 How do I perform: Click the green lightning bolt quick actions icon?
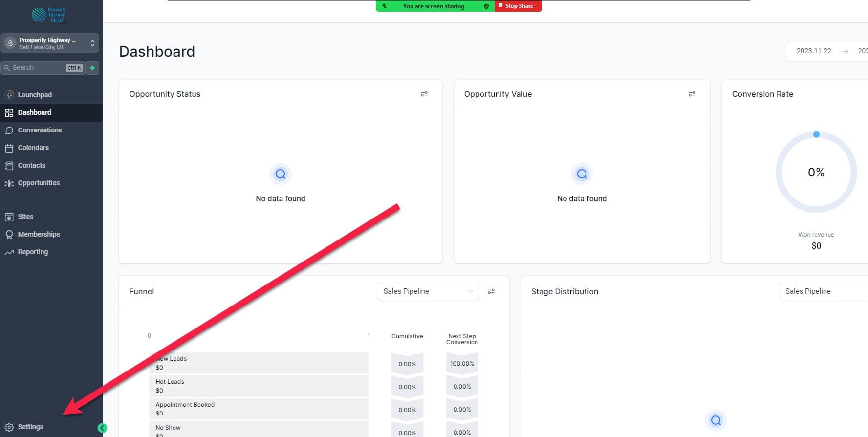click(92, 68)
